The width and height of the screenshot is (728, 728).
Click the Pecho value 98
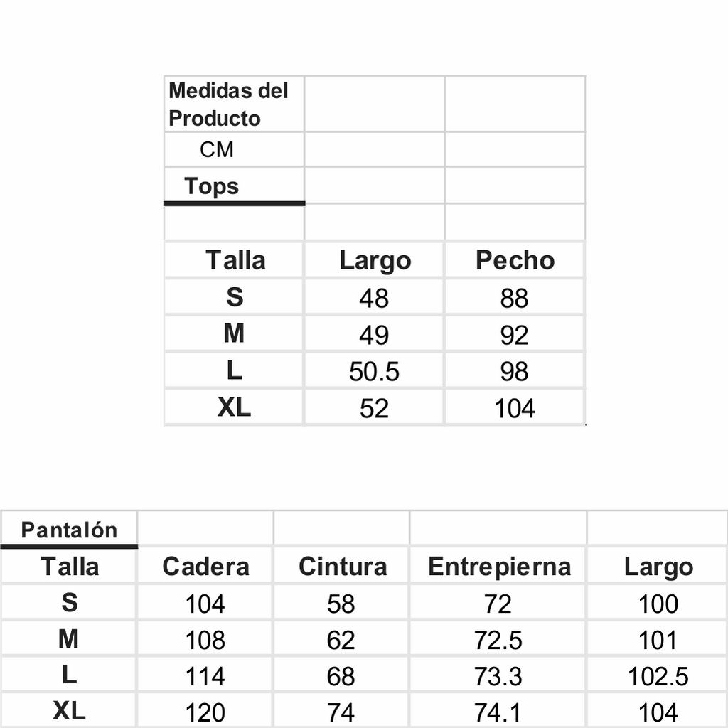click(514, 371)
